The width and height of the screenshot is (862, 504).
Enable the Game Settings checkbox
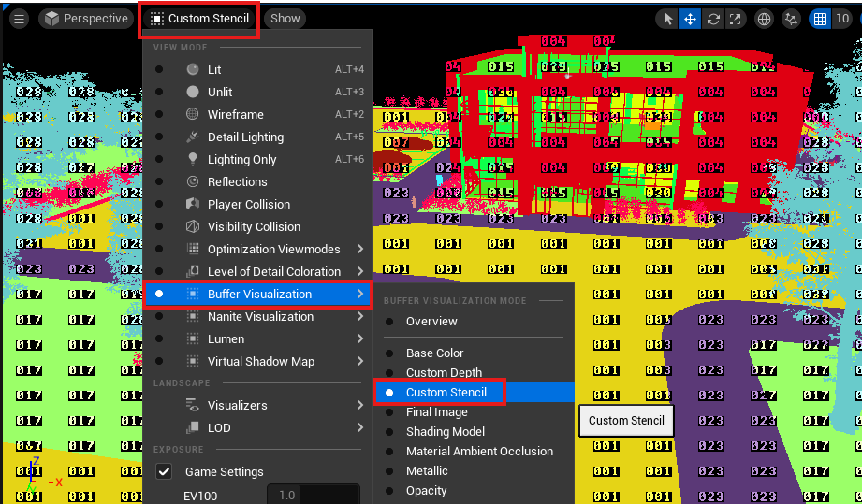(164, 472)
